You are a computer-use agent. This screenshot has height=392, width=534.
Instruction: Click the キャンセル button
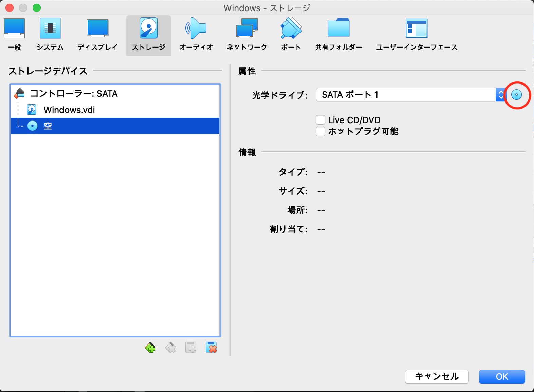pos(437,376)
